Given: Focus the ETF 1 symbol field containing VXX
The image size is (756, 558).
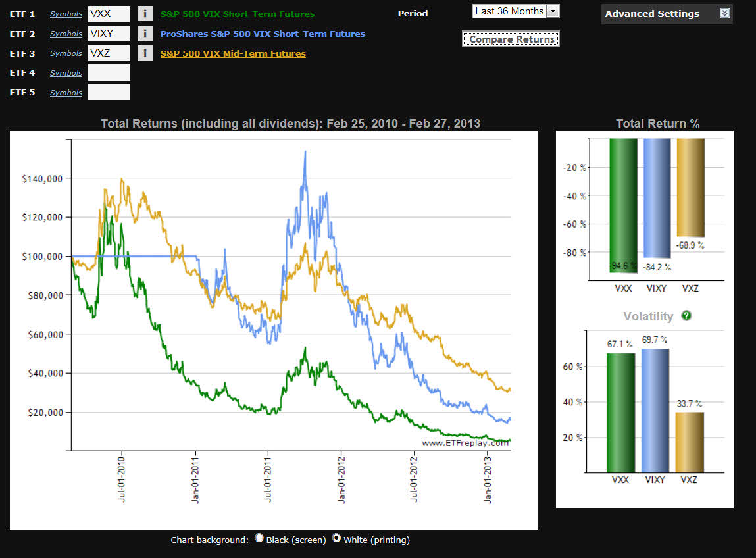Looking at the screenshot, I should click(x=109, y=14).
